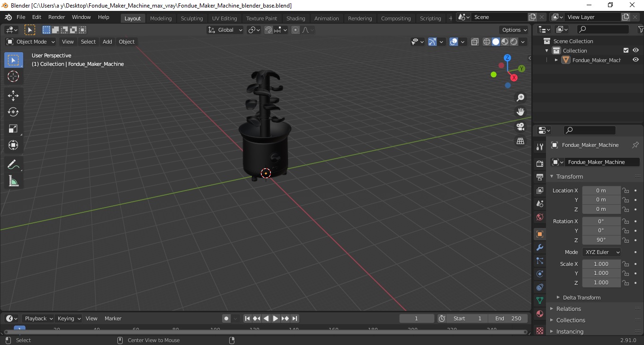
Task: Select the Select Box tool
Action: (x=13, y=60)
